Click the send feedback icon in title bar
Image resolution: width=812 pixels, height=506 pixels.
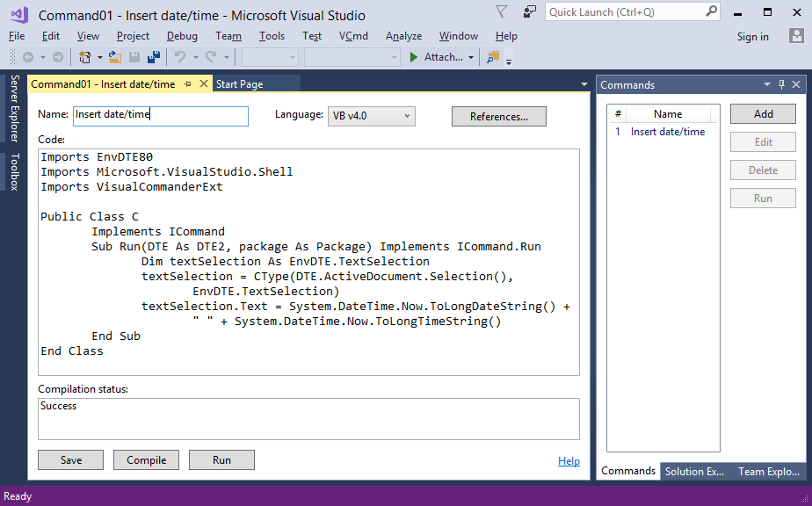point(528,11)
